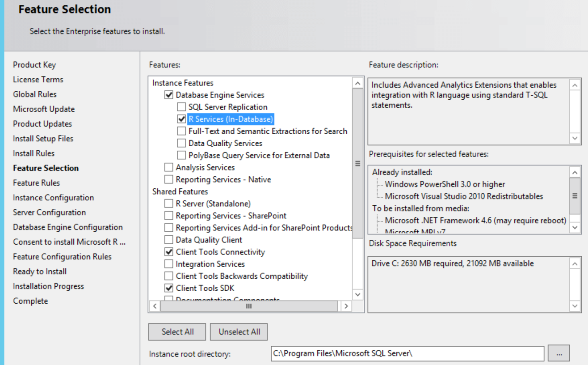Viewport: 588px width, 365px height.
Task: Disable R Services (In-Database)
Action: 181,119
